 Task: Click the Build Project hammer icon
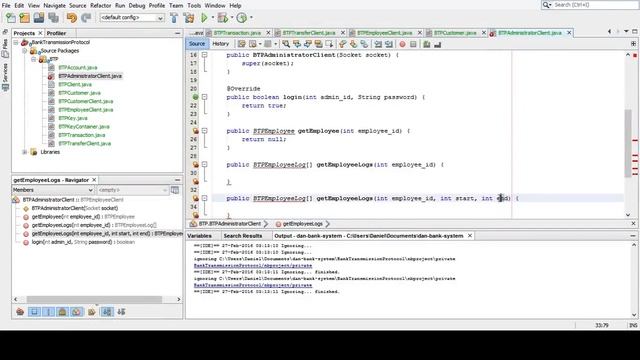(x=174, y=18)
